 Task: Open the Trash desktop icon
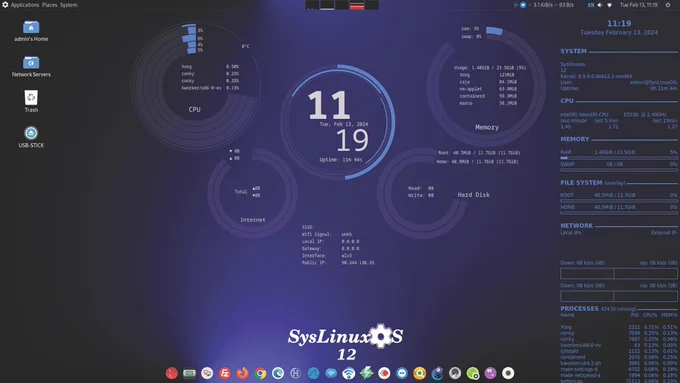[x=31, y=101]
